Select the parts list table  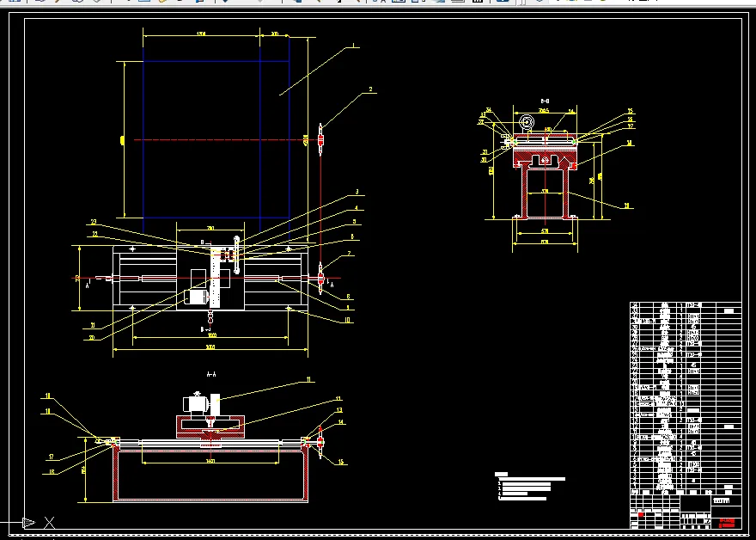[x=686, y=398]
